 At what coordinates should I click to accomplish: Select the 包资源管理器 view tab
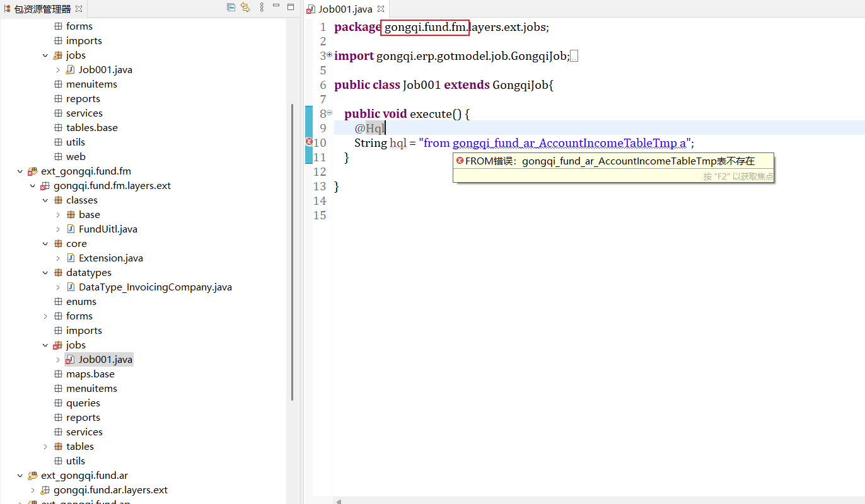(x=42, y=9)
